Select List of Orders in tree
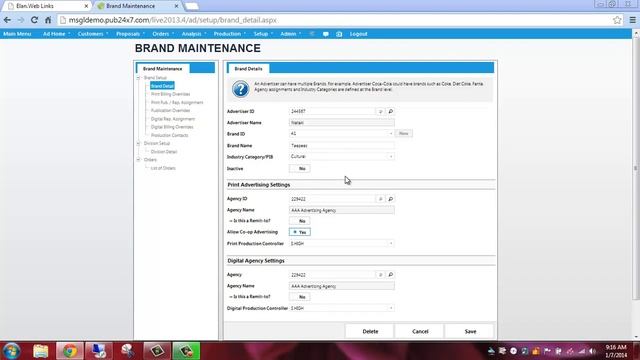This screenshot has height=360, width=640. 163,168
